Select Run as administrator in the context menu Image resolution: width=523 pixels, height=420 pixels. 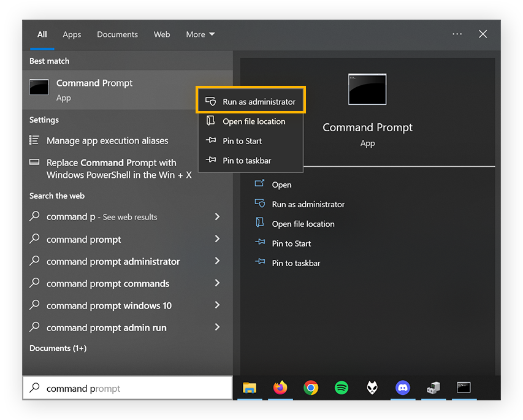tap(250, 100)
